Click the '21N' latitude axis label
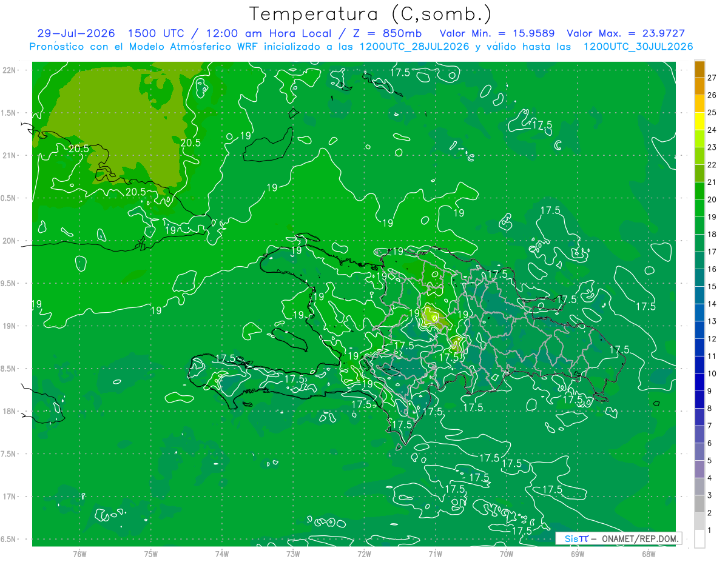The width and height of the screenshot is (728, 562). [8, 155]
